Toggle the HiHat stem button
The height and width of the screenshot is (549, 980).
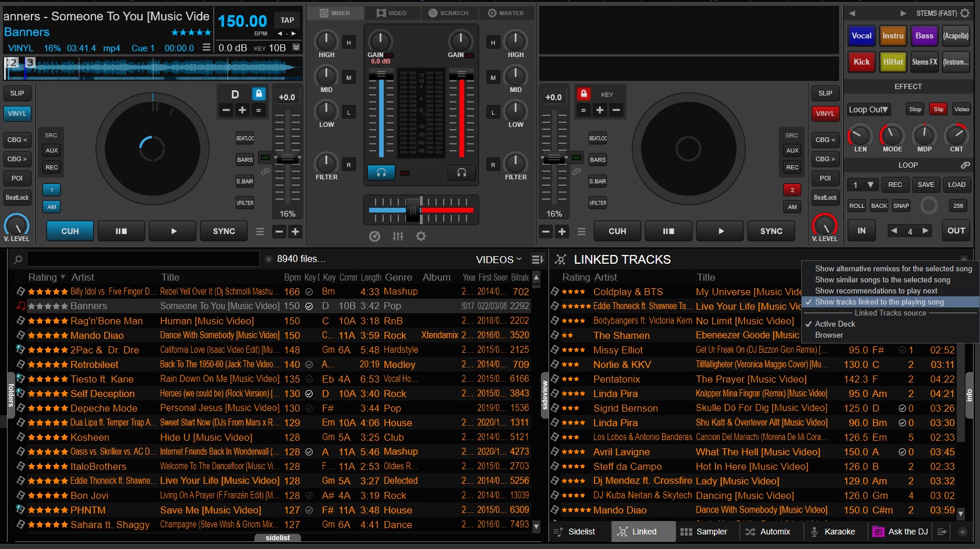pyautogui.click(x=893, y=62)
